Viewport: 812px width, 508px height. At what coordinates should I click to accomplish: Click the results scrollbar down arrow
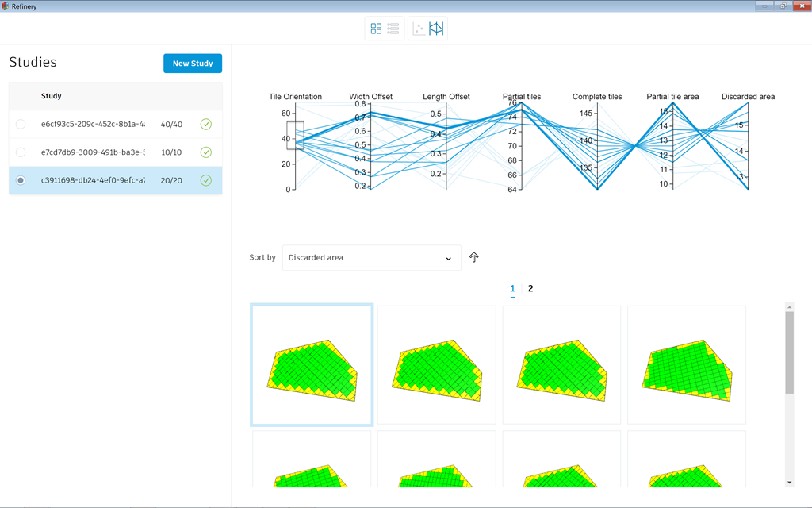[789, 483]
